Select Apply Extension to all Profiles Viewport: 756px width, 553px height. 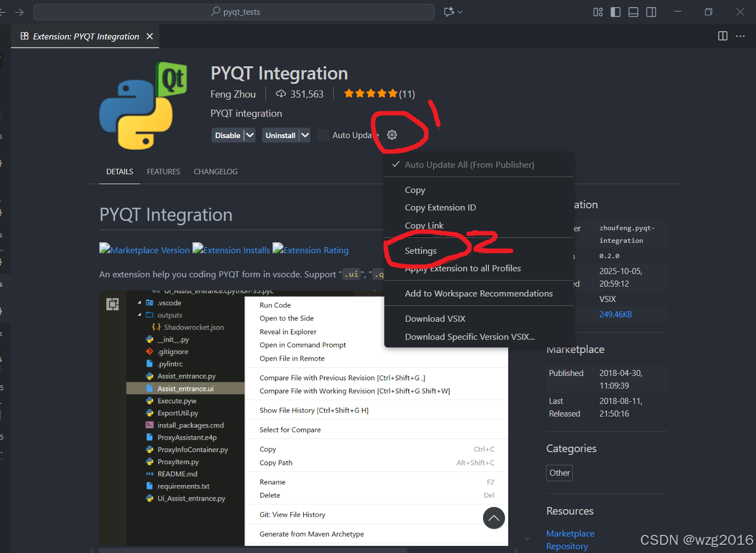[479, 268]
